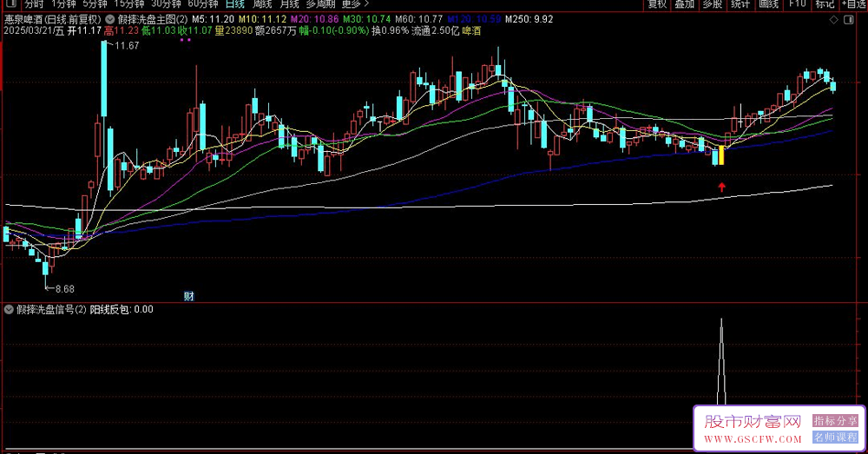Open the WWW.GSCFW.COM website link
This screenshot has height=454, width=868.
pos(753,439)
